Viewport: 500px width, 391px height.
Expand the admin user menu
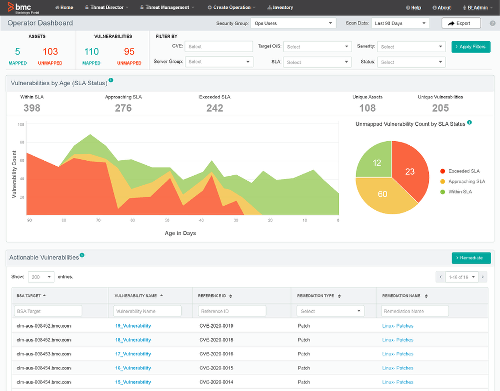pyautogui.click(x=477, y=8)
